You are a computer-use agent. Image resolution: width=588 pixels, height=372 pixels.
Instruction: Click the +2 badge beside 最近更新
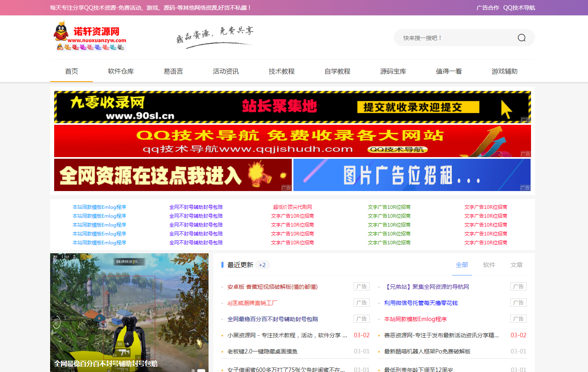[262, 265]
